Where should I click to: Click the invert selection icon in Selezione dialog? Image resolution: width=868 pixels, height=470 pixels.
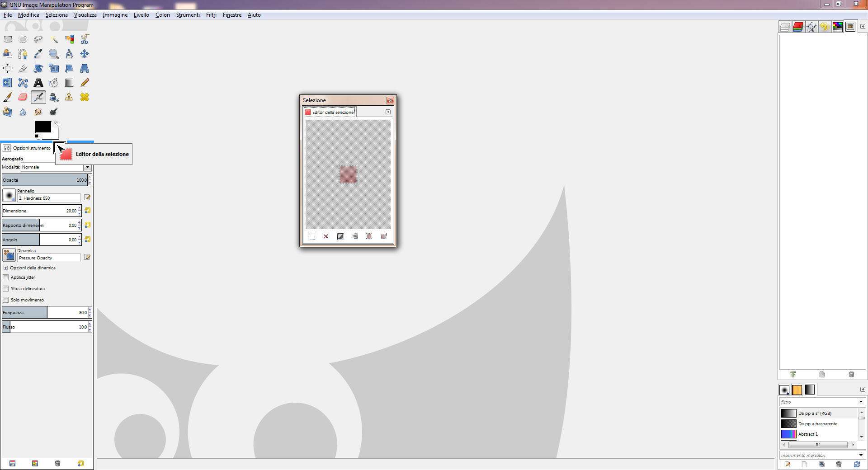[340, 236]
